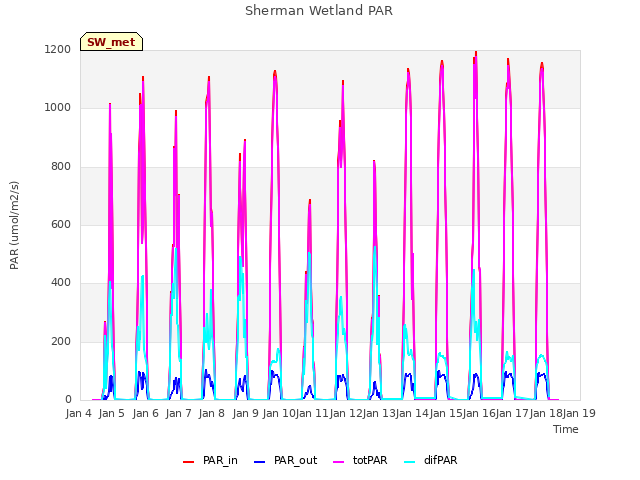Click the Jan 4 x-axis tick label

pos(78,413)
